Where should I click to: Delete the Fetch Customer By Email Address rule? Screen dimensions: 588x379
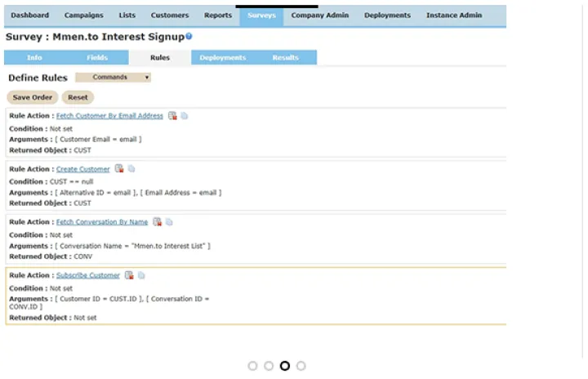172,116
